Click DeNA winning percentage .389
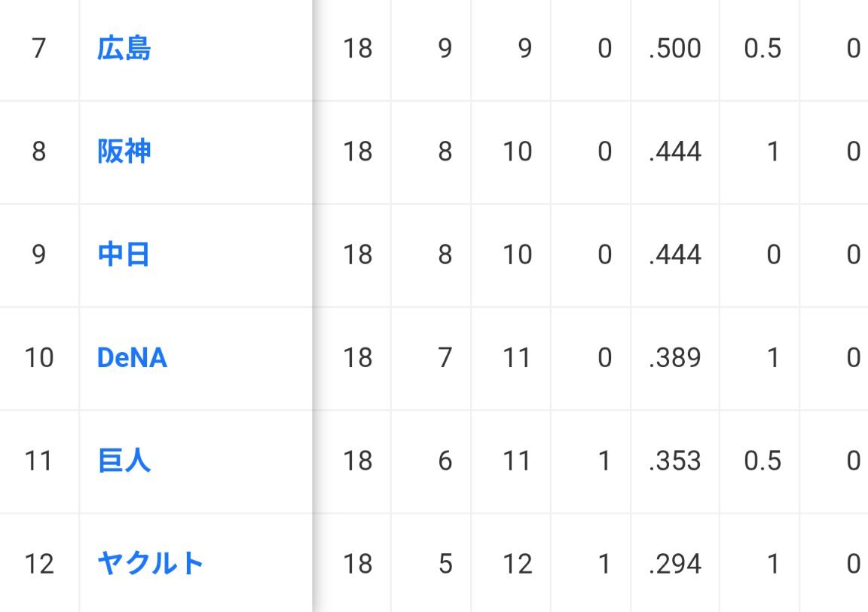The height and width of the screenshot is (612, 868). point(675,358)
